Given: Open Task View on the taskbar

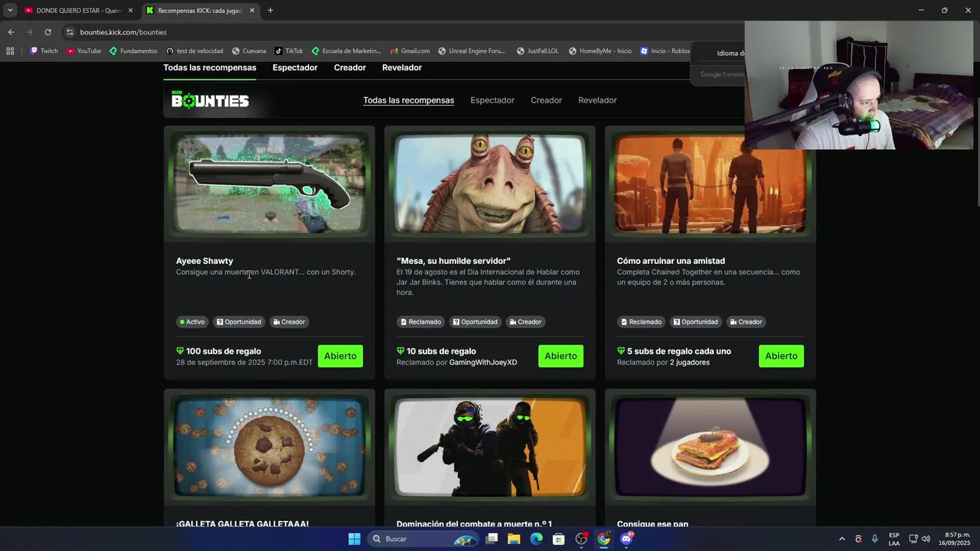Looking at the screenshot, I should click(x=492, y=539).
